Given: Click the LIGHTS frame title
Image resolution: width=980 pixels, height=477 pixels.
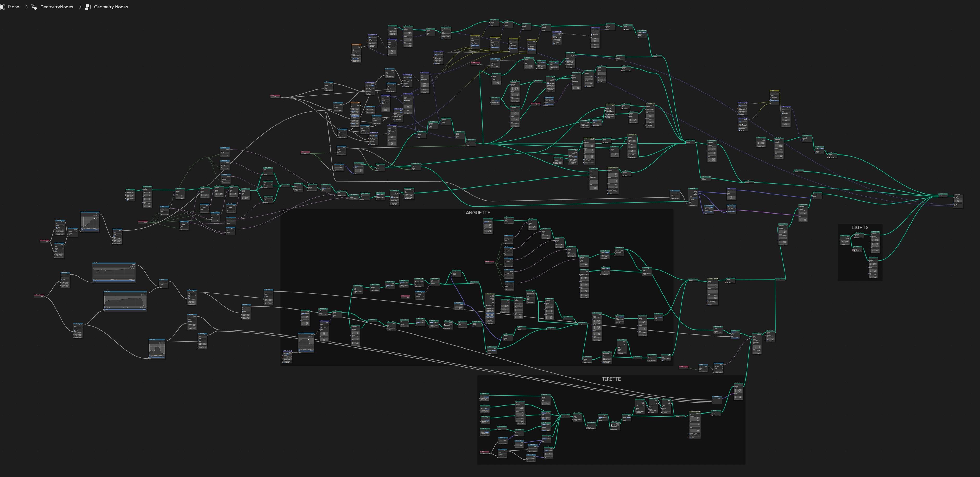Looking at the screenshot, I should [860, 227].
